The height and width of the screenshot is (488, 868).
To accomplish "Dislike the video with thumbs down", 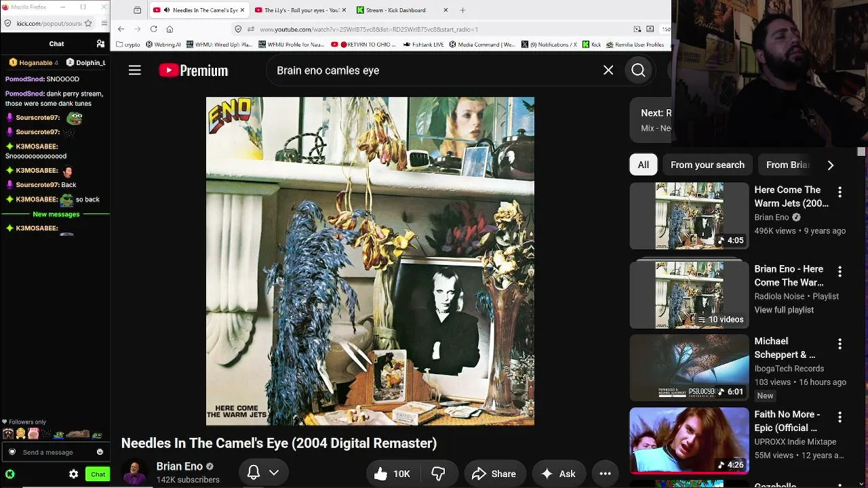I will click(438, 474).
